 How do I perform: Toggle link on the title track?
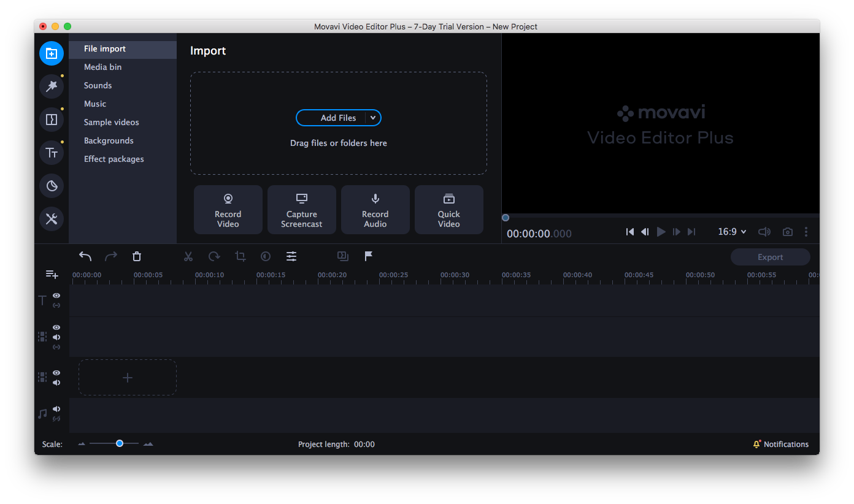[56, 305]
